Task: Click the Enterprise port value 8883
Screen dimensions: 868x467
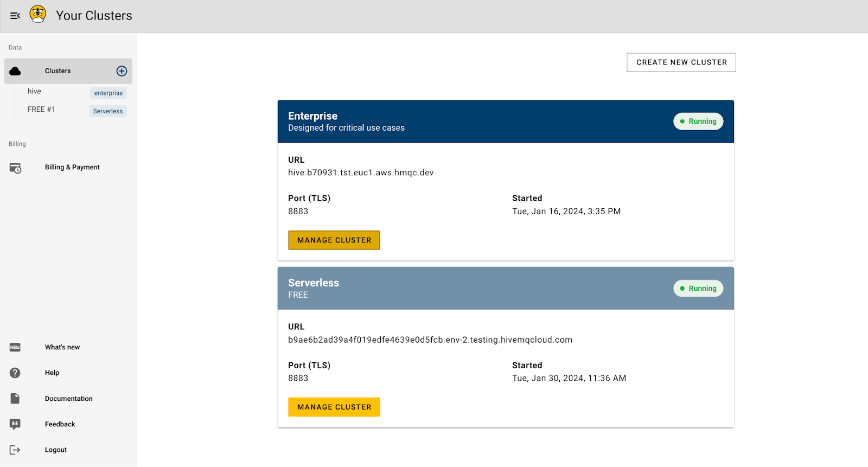Action: click(298, 212)
